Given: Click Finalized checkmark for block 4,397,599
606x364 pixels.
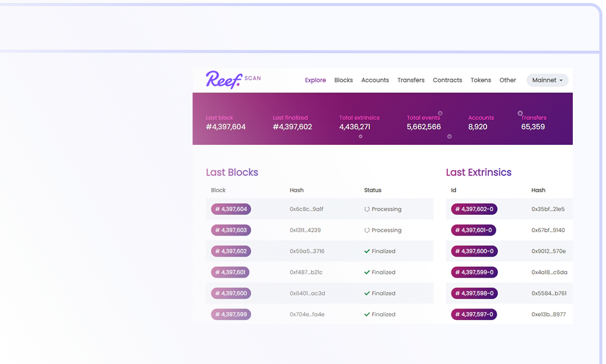Looking at the screenshot, I should click(x=367, y=314).
